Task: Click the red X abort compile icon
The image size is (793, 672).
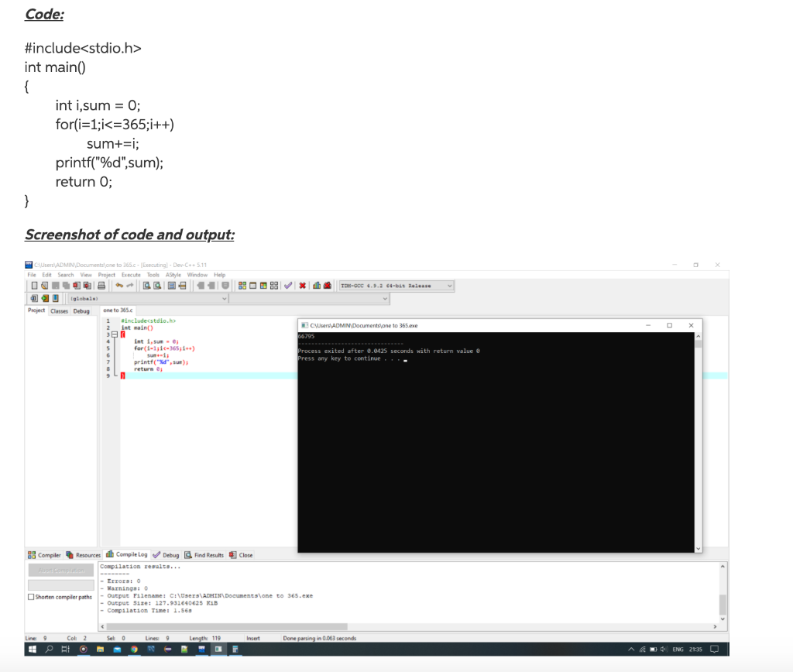Action: pyautogui.click(x=300, y=285)
